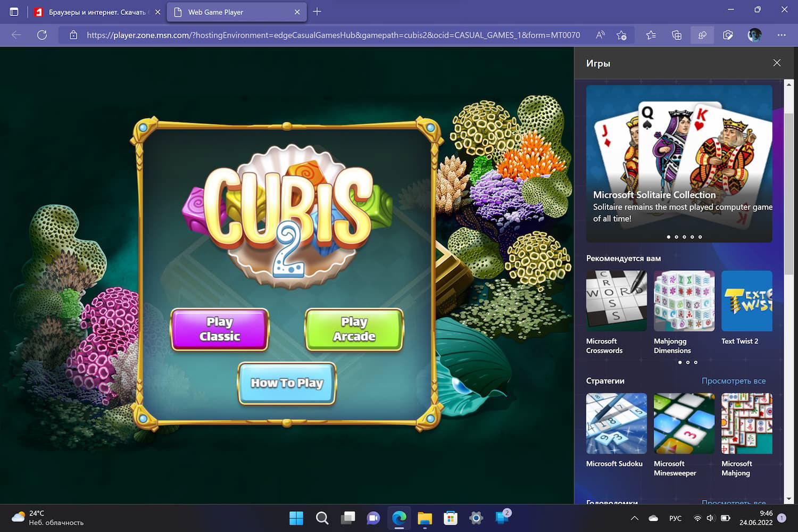798x532 pixels.
Task: Open the clock and calendar flyout
Action: coord(755,518)
